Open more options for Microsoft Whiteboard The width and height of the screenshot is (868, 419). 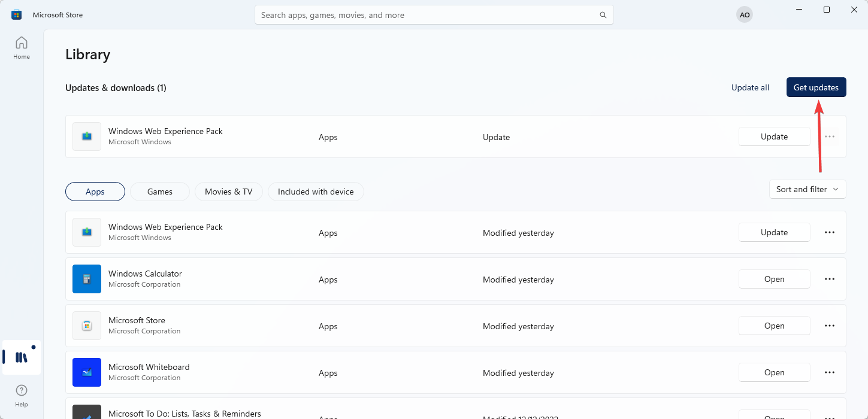[x=830, y=372]
